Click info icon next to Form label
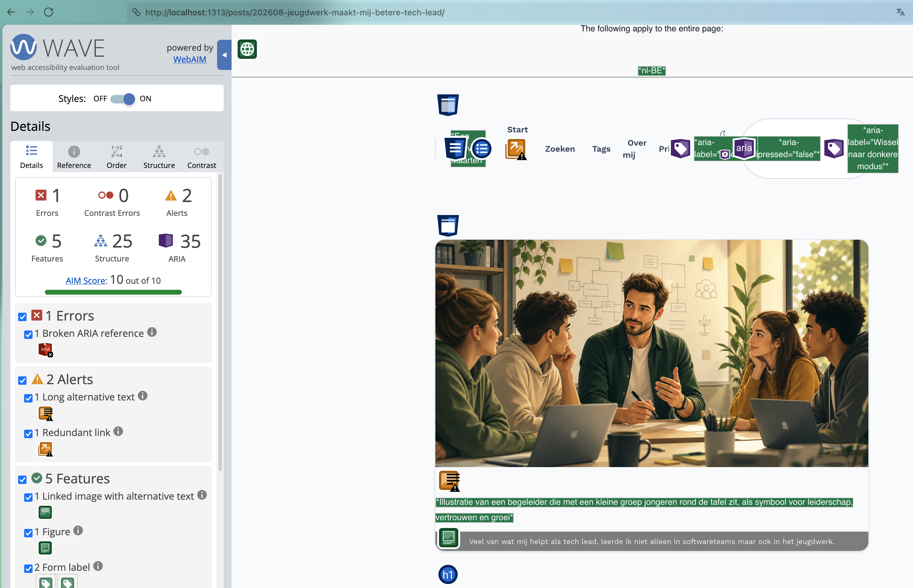Viewport: 913px width, 588px height. pyautogui.click(x=98, y=566)
